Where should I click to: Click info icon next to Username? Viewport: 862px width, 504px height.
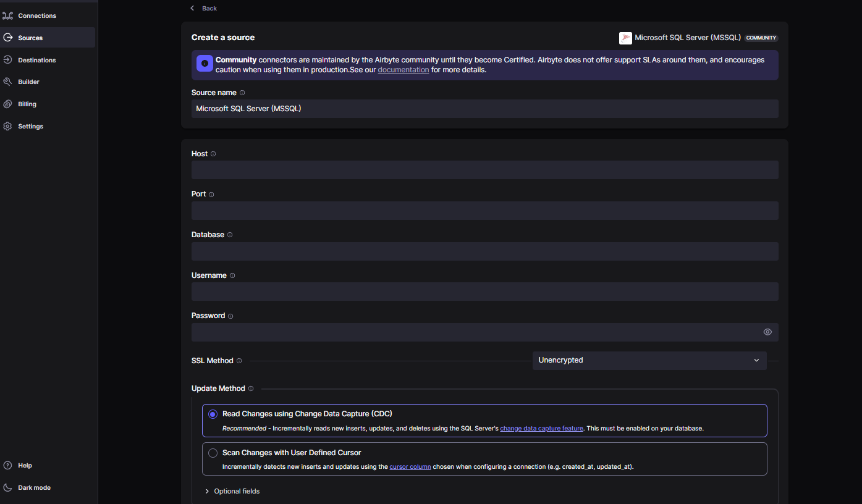[x=232, y=275]
